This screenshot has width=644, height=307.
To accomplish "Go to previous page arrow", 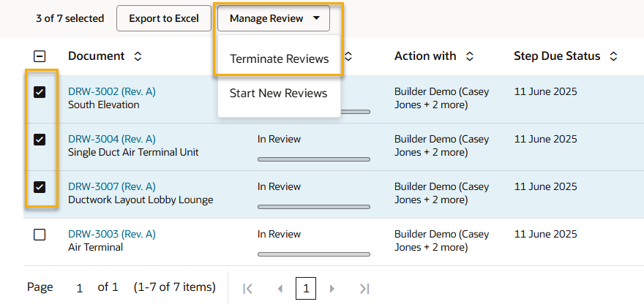I will click(x=280, y=289).
